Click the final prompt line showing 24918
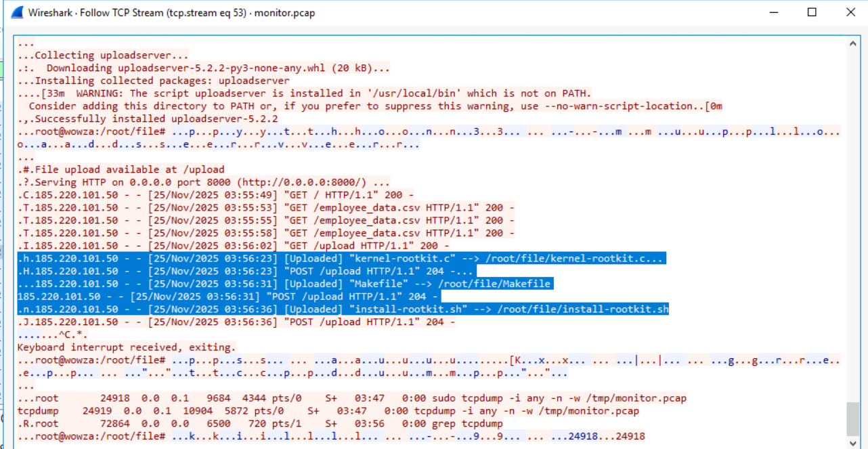The image size is (868, 449). [332, 437]
